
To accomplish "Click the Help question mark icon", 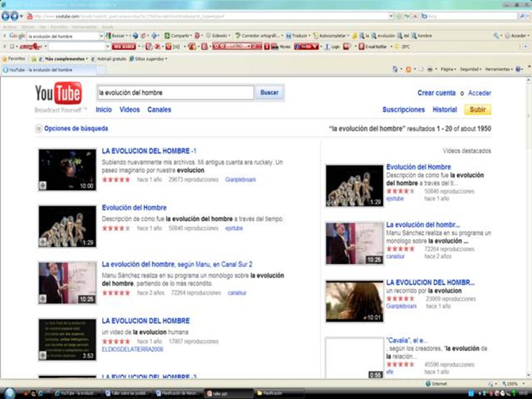I will tap(519, 69).
